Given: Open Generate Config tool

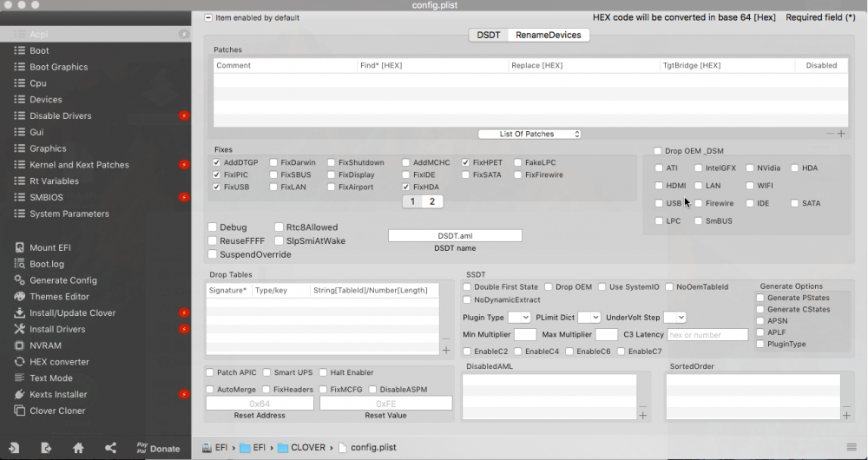Looking at the screenshot, I should (x=56, y=280).
